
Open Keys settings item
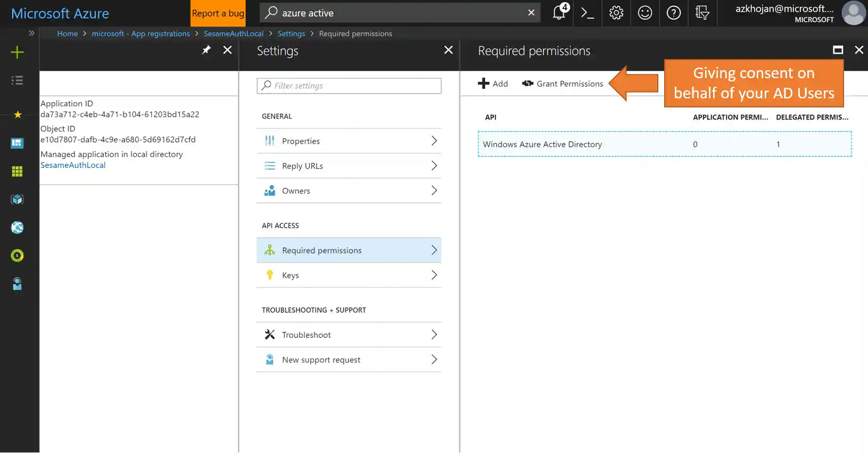[x=349, y=275]
